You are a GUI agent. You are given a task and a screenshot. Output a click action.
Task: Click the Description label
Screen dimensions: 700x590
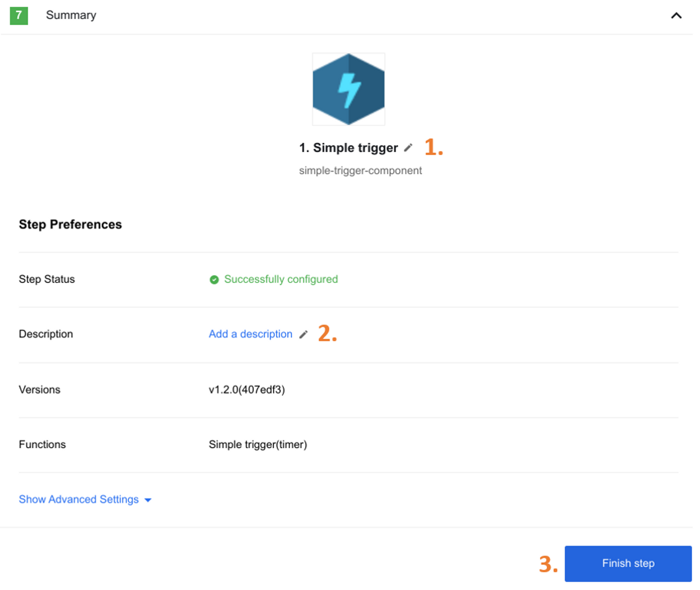[x=46, y=334]
